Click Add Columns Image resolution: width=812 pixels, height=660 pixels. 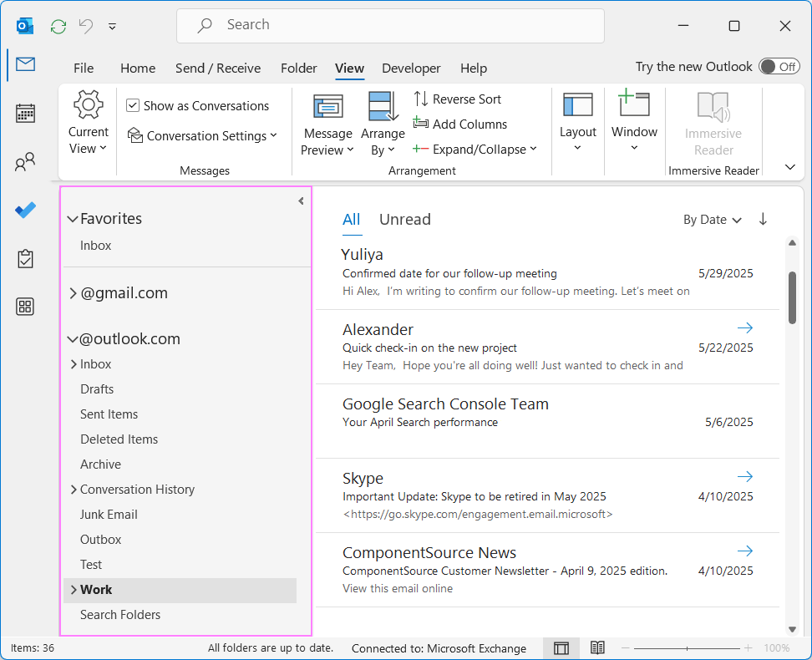[459, 124]
